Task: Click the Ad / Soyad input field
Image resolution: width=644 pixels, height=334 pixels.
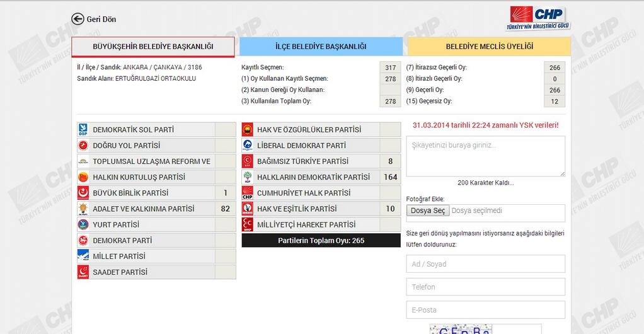Action: tap(485, 264)
